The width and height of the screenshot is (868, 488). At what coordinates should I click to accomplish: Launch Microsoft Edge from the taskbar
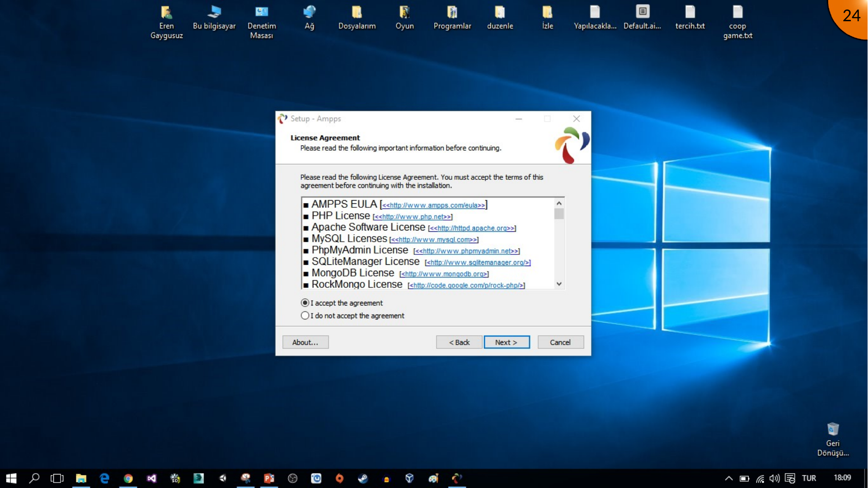click(104, 478)
